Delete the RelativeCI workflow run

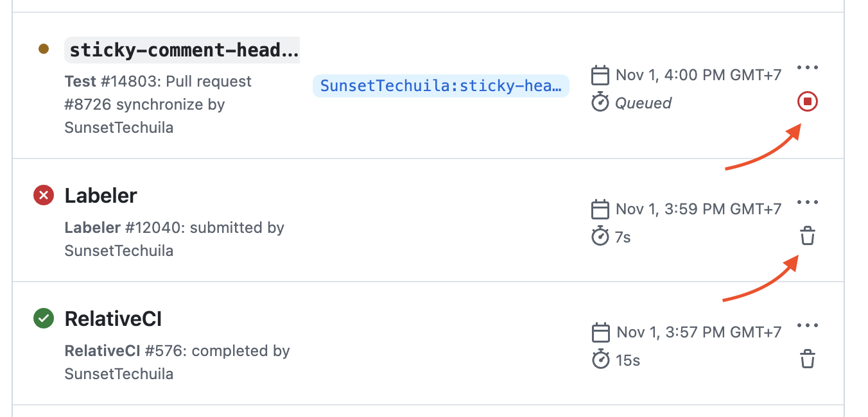point(808,359)
